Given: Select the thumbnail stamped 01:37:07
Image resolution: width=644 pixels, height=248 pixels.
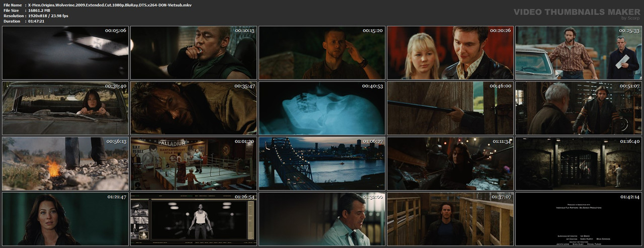Looking at the screenshot, I should point(450,219).
